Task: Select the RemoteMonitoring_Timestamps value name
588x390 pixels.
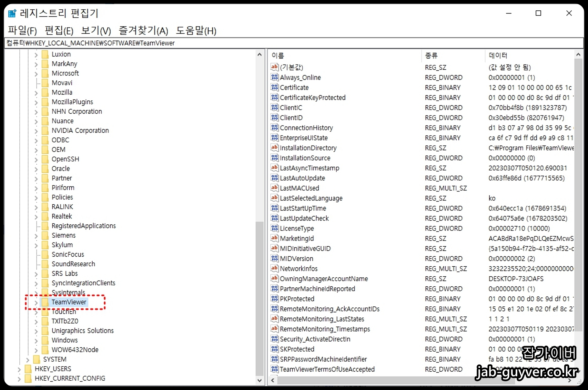Action: coord(325,329)
